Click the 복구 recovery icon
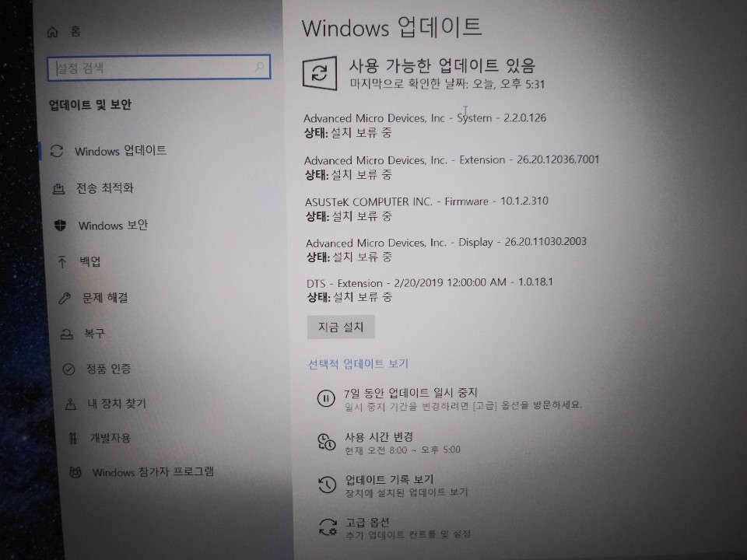This screenshot has width=747, height=560. (67, 334)
